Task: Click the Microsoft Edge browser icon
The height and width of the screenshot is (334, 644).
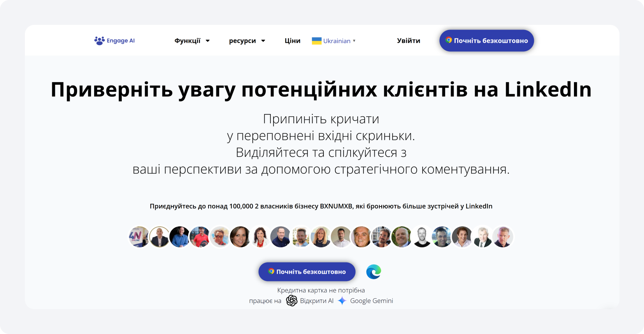Action: (x=374, y=271)
